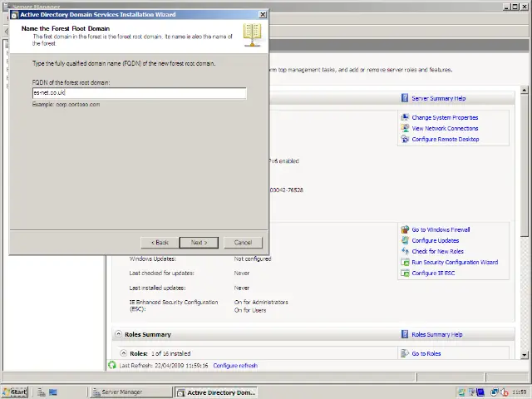Click the book icon in the wizard header
Screen dimensions: 532x399
(253, 35)
